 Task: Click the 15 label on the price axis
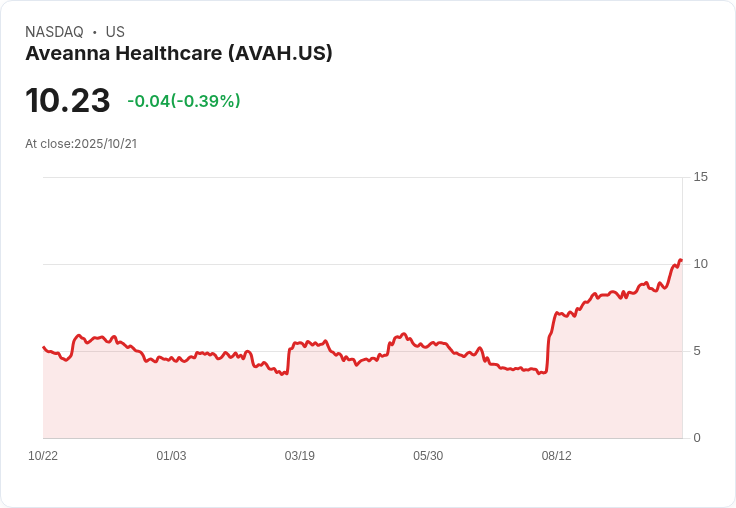click(x=700, y=177)
